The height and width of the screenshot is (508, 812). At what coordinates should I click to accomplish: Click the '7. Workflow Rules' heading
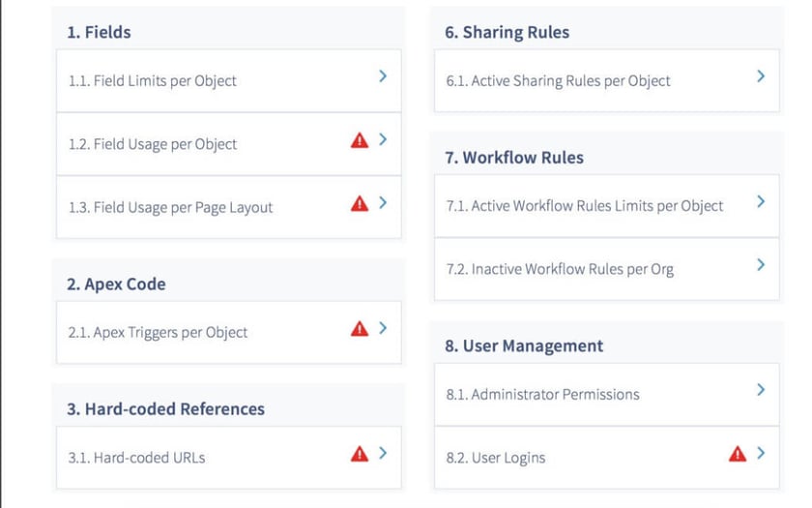point(514,158)
